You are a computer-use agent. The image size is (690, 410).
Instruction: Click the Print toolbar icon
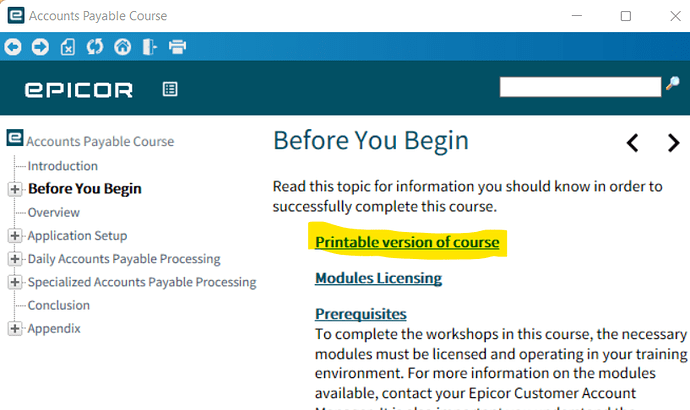pos(177,47)
